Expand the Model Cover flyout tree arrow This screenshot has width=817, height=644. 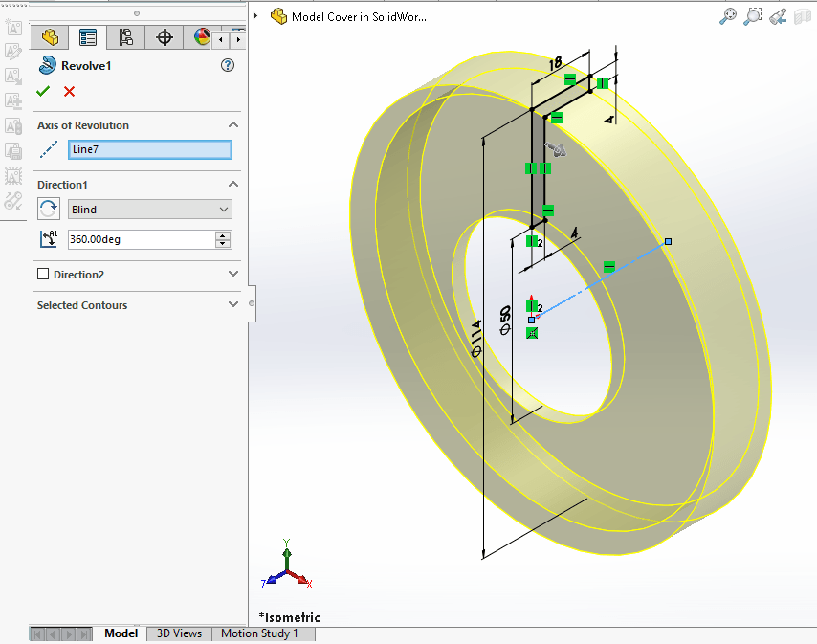pos(256,16)
